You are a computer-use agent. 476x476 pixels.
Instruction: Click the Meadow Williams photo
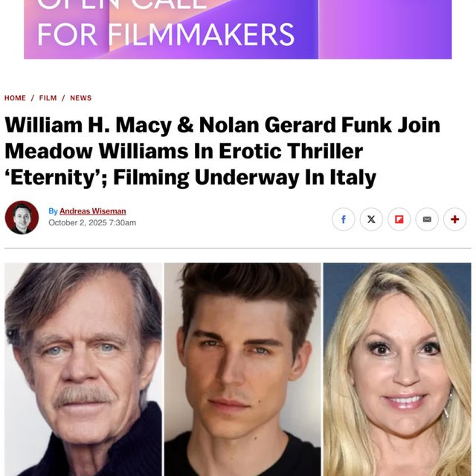397,369
